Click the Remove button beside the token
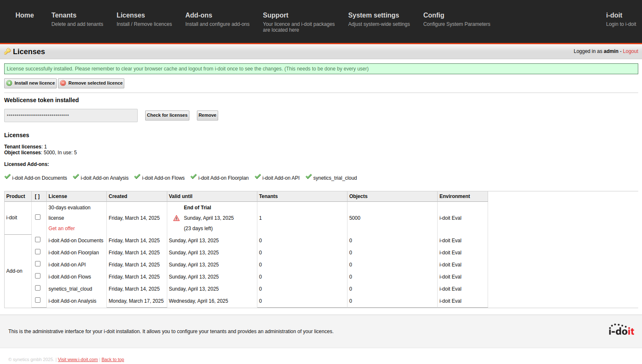Viewport: 642px width, 364px height. (x=207, y=115)
